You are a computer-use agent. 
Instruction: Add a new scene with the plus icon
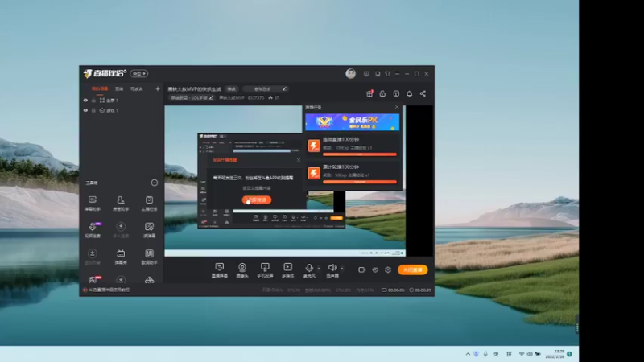point(157,88)
